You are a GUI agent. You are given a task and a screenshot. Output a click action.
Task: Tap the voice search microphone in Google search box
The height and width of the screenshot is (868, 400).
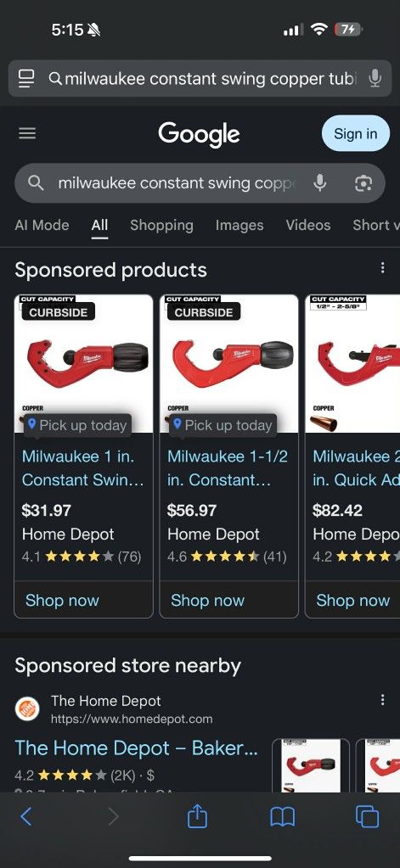point(319,182)
